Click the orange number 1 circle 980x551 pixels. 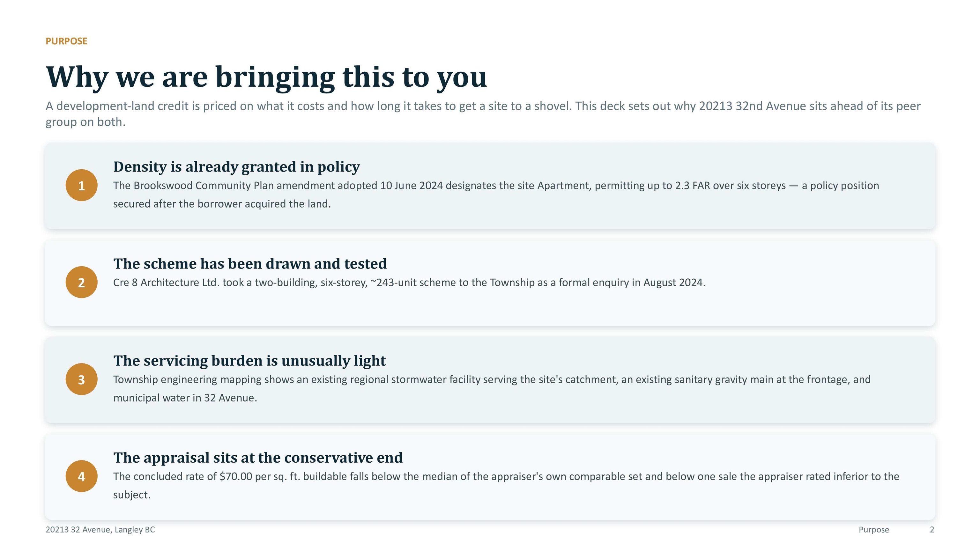pos(81,185)
